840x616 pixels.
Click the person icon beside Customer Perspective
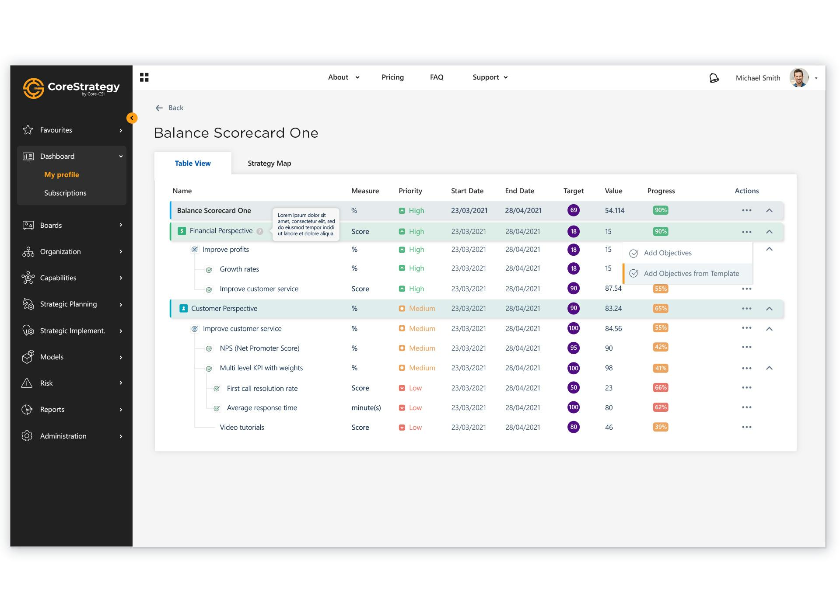click(x=184, y=308)
